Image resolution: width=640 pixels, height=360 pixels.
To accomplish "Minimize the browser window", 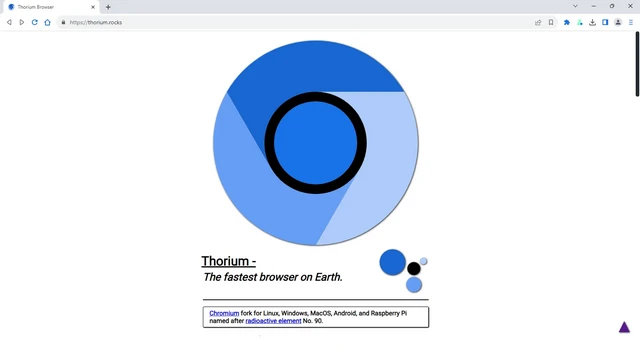I will (x=593, y=6).
